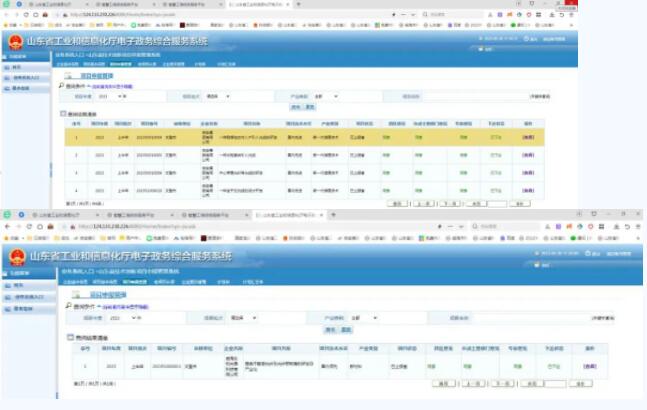Switch to the first browser tab, four-result window

[x=57, y=5]
